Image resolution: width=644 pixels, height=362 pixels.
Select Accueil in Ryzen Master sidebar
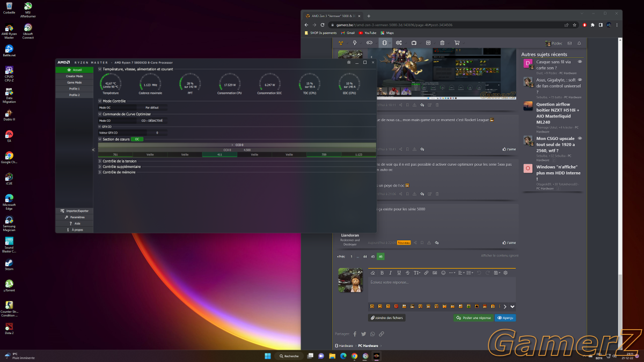[74, 70]
